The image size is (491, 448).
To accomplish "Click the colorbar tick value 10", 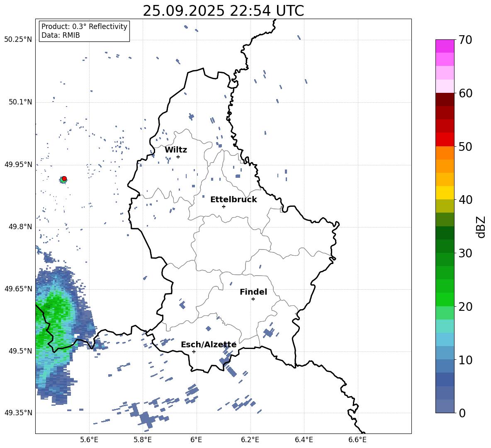I will 466,360.
